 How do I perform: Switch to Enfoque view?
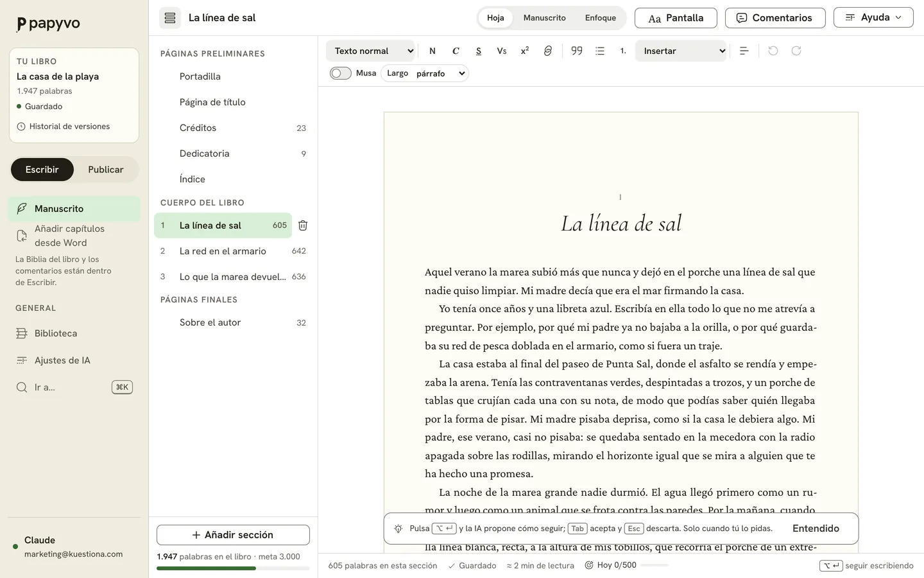tap(601, 18)
